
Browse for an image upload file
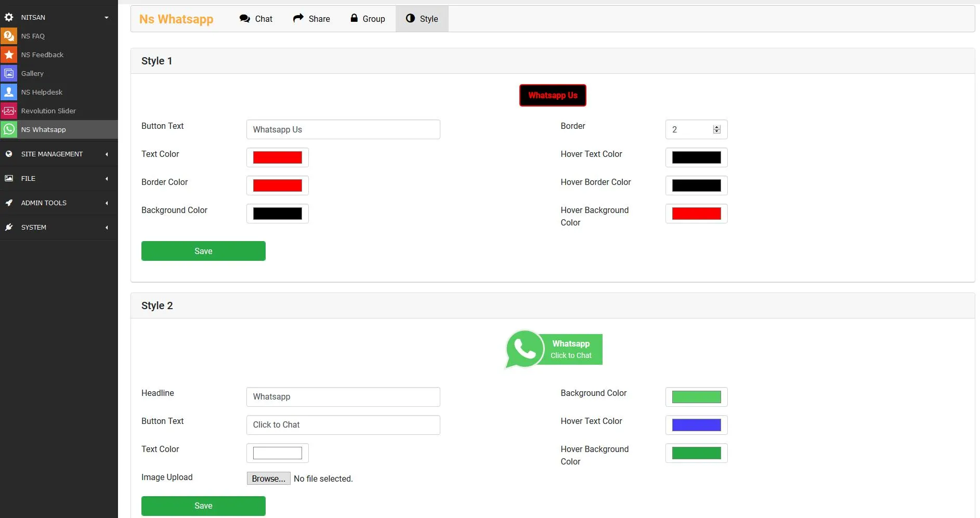coord(268,479)
